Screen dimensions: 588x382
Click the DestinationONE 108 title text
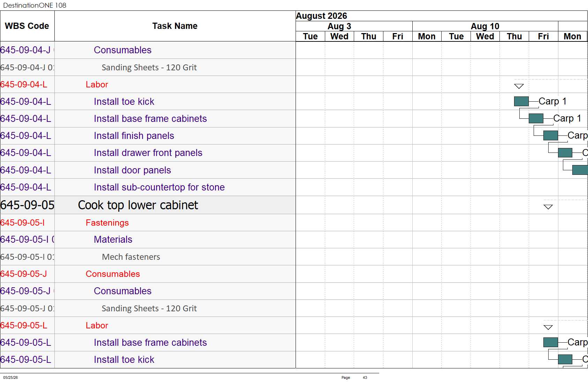[35, 5]
